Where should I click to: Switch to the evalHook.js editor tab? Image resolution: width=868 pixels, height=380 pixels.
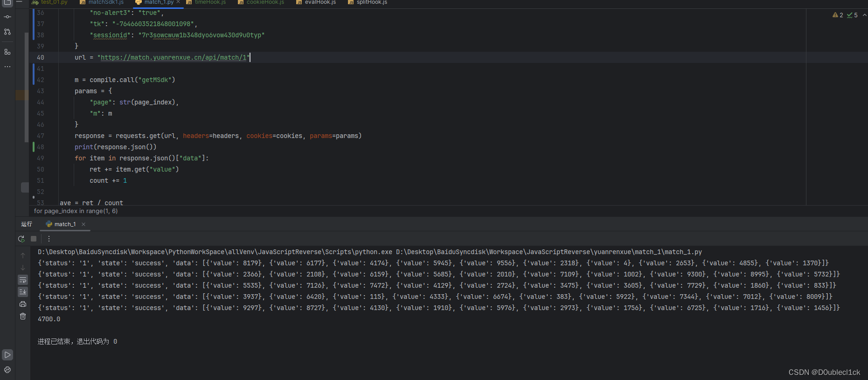click(x=320, y=2)
